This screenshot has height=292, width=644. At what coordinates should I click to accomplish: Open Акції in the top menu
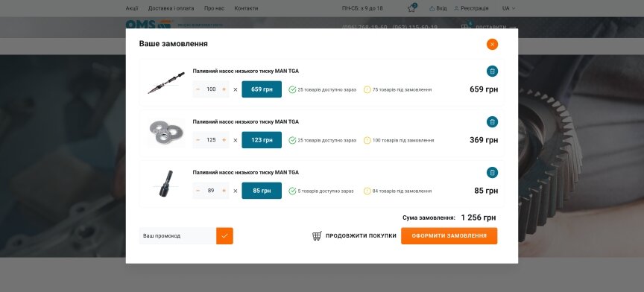coord(132,8)
